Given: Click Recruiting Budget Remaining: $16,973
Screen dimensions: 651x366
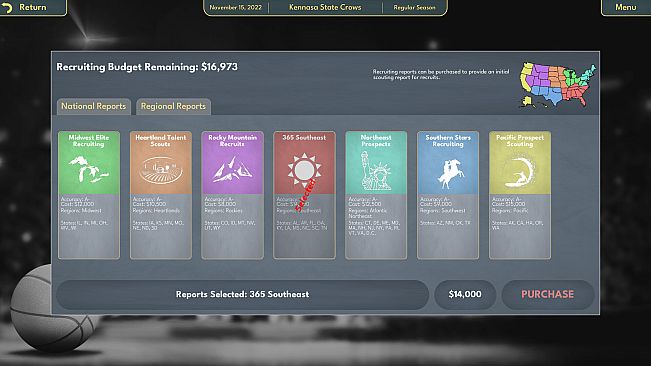Looking at the screenshot, I should pyautogui.click(x=147, y=67).
